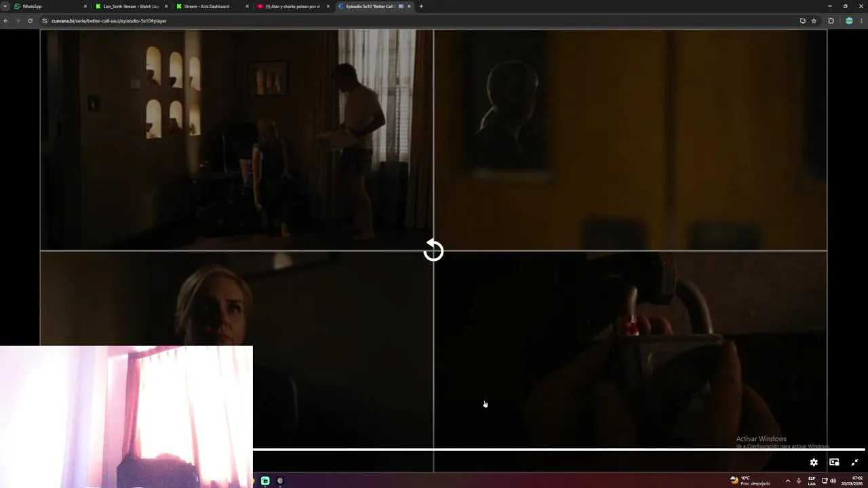Close the Lian_Sorth Stream tab
Viewport: 868px width, 488px height.
(x=166, y=6)
